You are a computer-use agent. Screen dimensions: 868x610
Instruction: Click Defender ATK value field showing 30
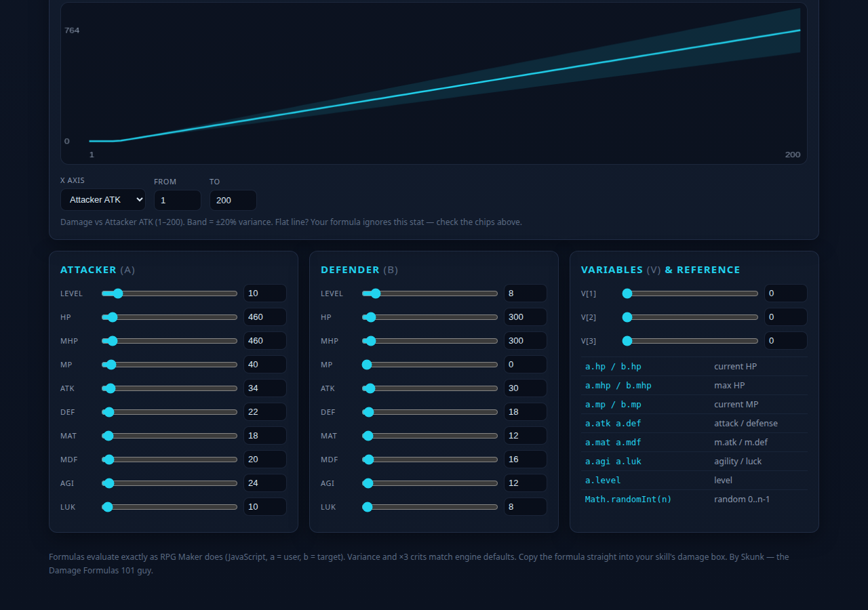(x=526, y=388)
